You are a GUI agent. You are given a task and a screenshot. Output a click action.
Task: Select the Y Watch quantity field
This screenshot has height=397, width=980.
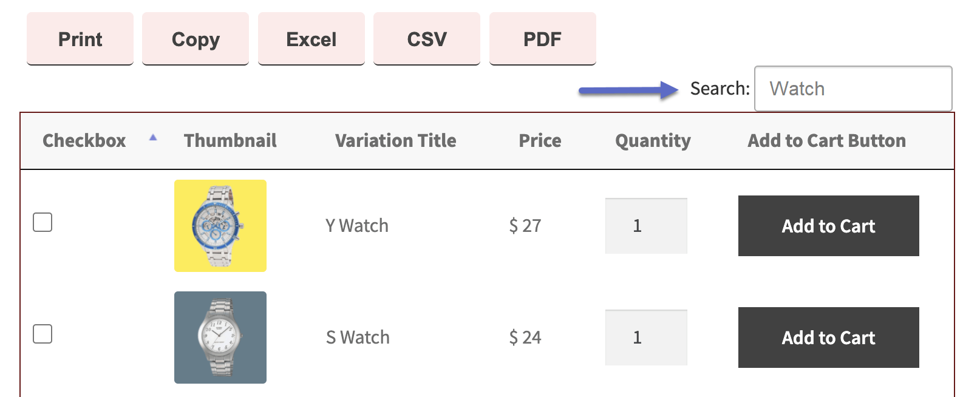click(x=645, y=225)
